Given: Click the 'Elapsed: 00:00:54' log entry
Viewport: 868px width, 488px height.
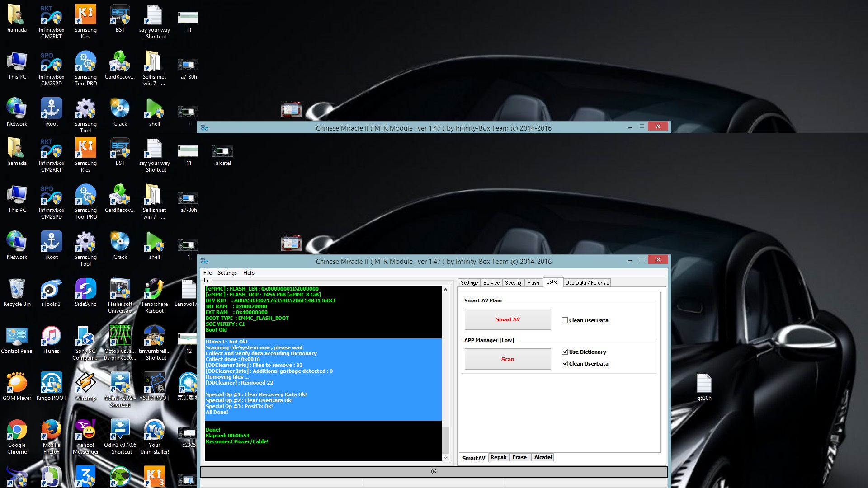Looking at the screenshot, I should 227,436.
